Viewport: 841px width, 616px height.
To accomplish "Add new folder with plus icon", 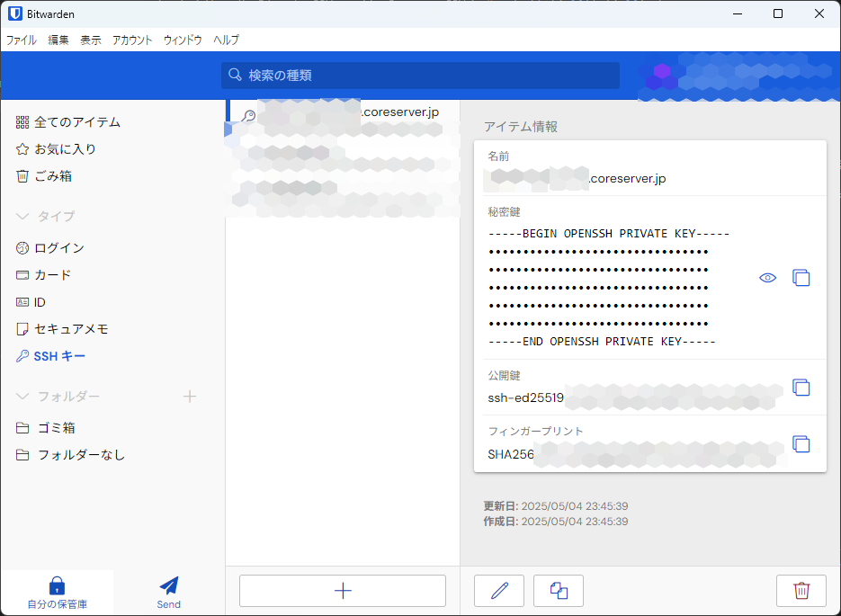I will pos(190,397).
